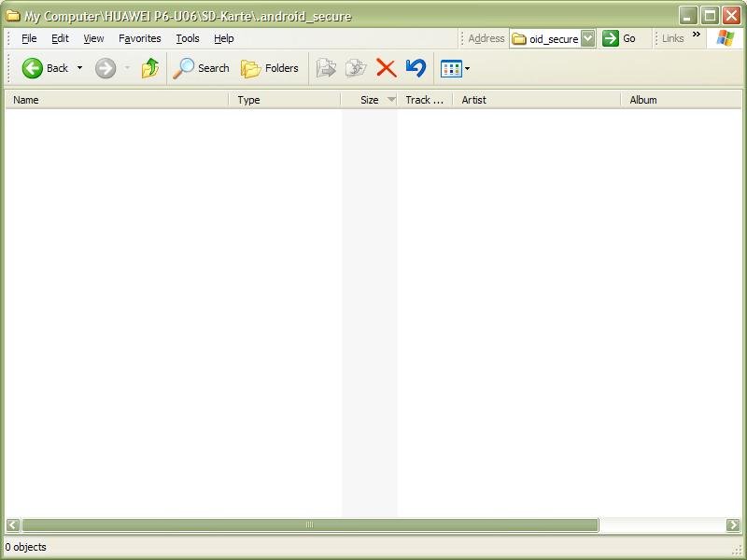This screenshot has height=560, width=747.
Task: Click the horizontal scrollbar right arrow
Action: click(733, 525)
